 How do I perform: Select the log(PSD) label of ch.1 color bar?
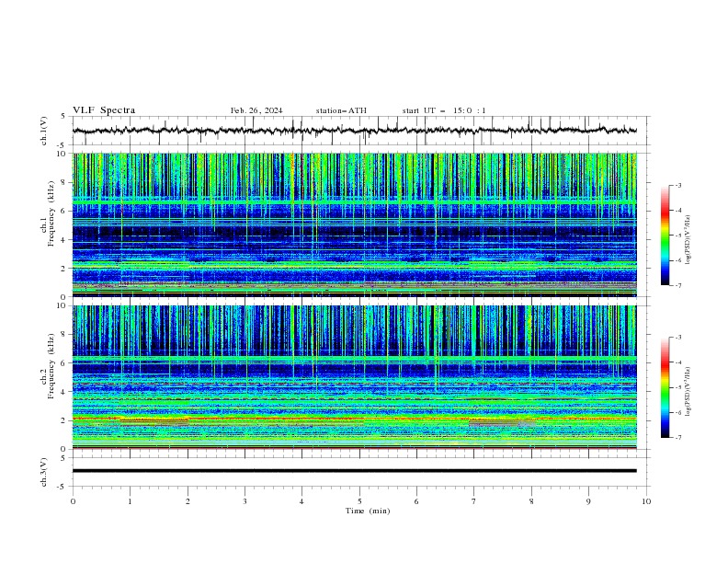coord(688,240)
